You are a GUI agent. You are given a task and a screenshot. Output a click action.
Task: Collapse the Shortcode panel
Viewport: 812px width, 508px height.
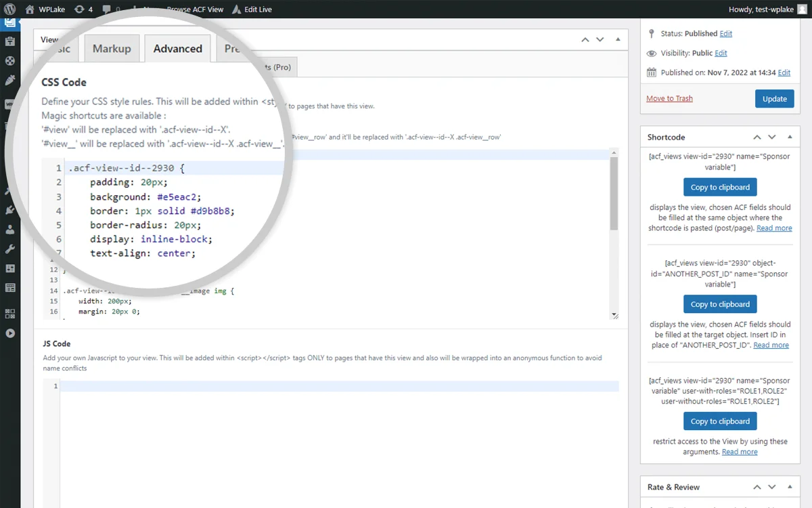pyautogui.click(x=789, y=137)
